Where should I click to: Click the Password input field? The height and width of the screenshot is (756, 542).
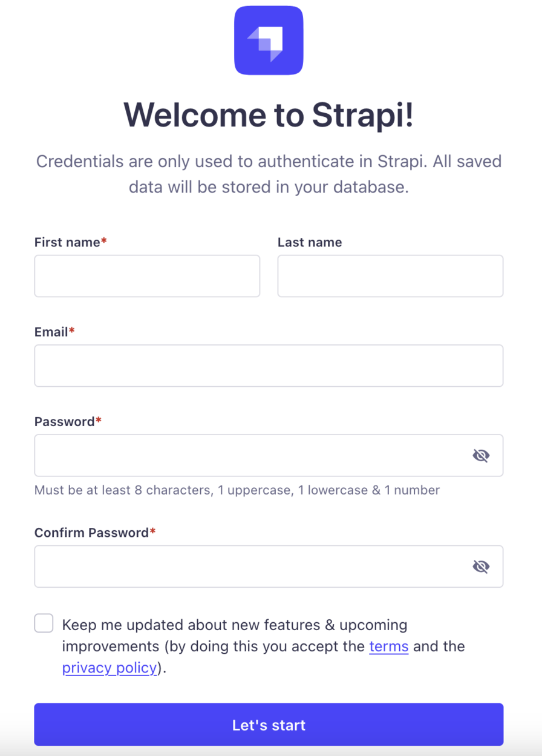click(x=242, y=455)
